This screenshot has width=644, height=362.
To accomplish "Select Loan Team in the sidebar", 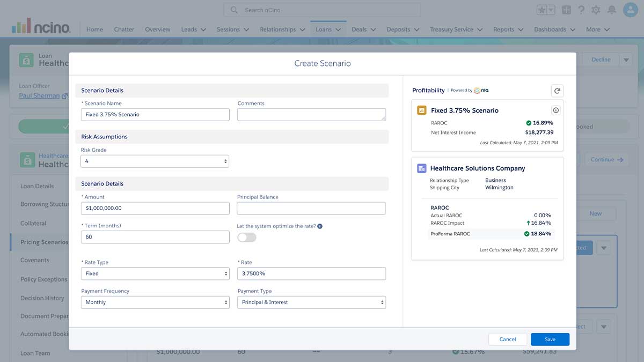I will coord(35,353).
